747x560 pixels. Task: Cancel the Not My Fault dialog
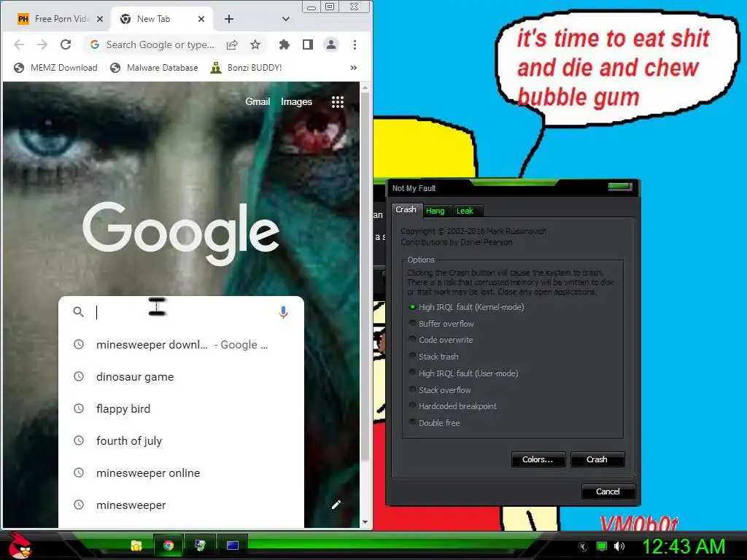(608, 491)
